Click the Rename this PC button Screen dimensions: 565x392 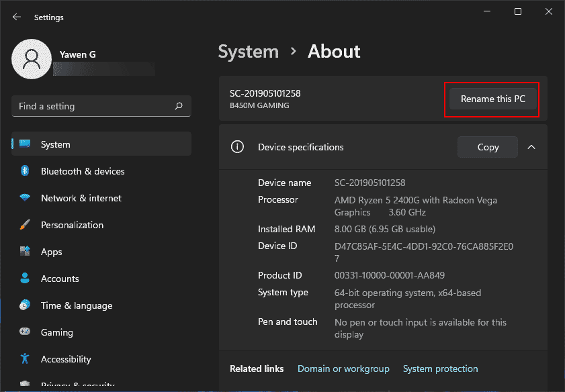coord(492,99)
